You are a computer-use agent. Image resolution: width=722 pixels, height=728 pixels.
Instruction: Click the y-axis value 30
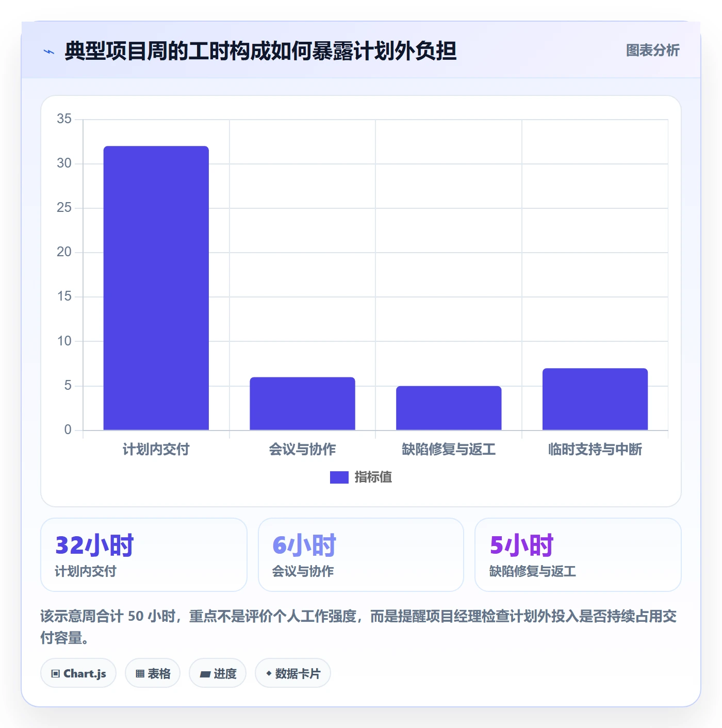(64, 163)
